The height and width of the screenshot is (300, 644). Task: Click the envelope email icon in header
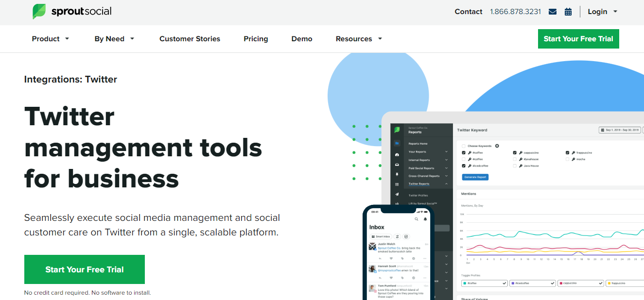[x=553, y=12]
